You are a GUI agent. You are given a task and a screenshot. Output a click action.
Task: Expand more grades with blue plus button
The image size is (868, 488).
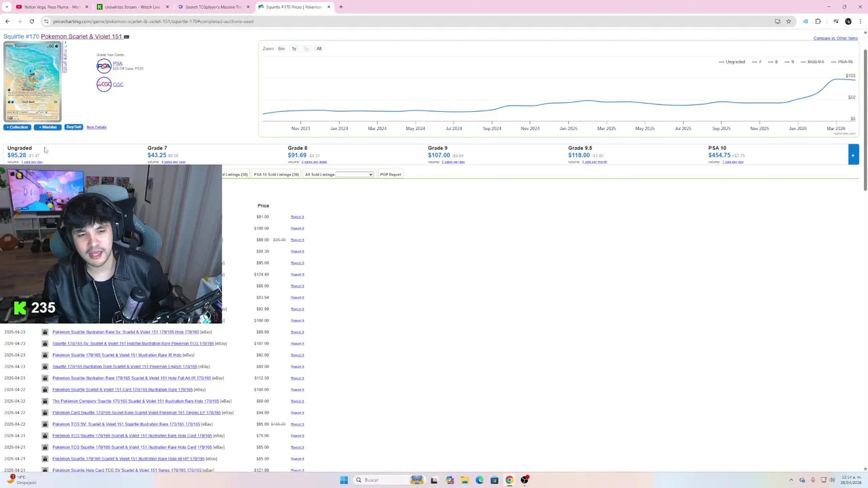[x=853, y=155]
